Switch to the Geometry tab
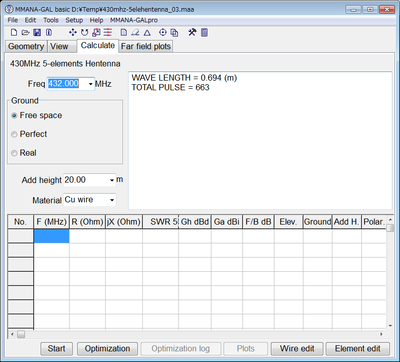Screen dimensions: 400x362 click(x=26, y=46)
